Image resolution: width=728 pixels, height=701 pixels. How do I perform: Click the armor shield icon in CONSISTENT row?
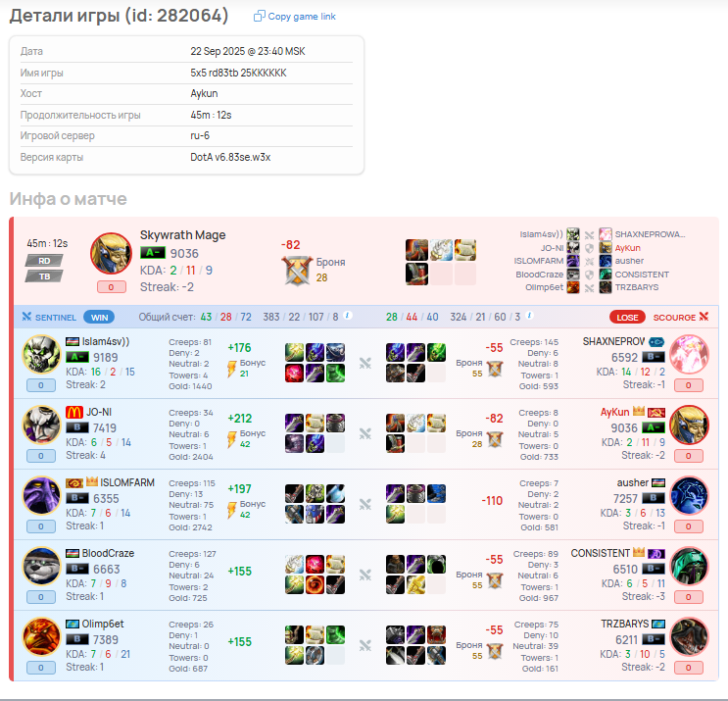pos(495,580)
